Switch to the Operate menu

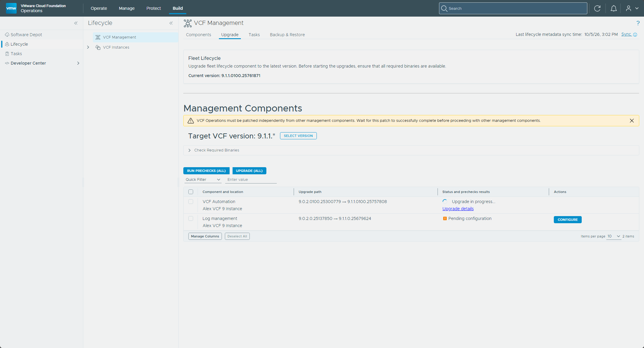[99, 8]
